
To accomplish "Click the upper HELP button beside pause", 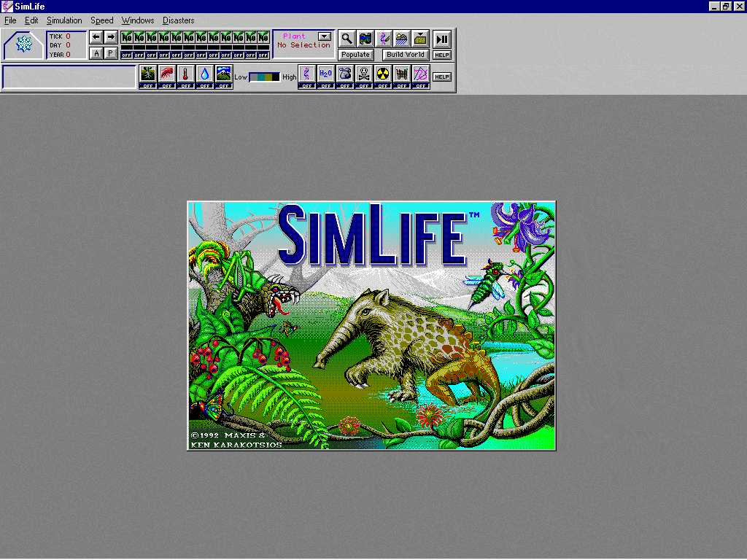I will pyautogui.click(x=442, y=55).
